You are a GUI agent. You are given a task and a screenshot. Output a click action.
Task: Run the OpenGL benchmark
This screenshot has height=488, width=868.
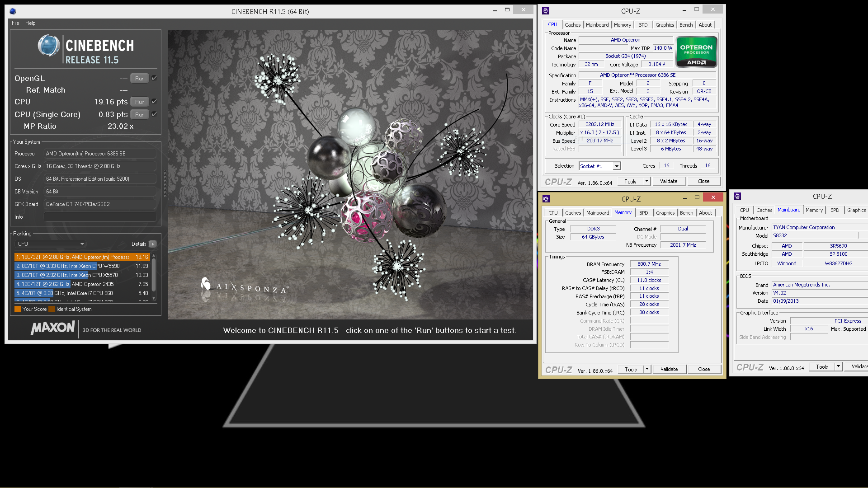tap(140, 78)
